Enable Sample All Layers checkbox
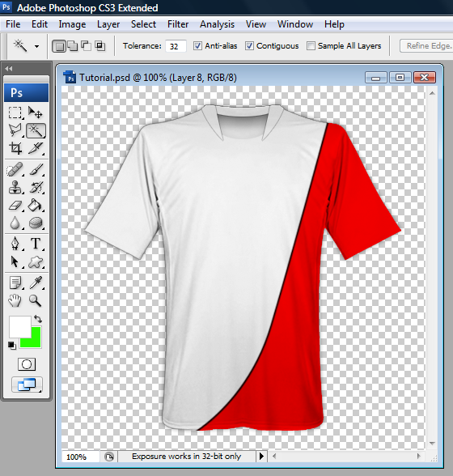The width and height of the screenshot is (453, 476). (x=311, y=46)
